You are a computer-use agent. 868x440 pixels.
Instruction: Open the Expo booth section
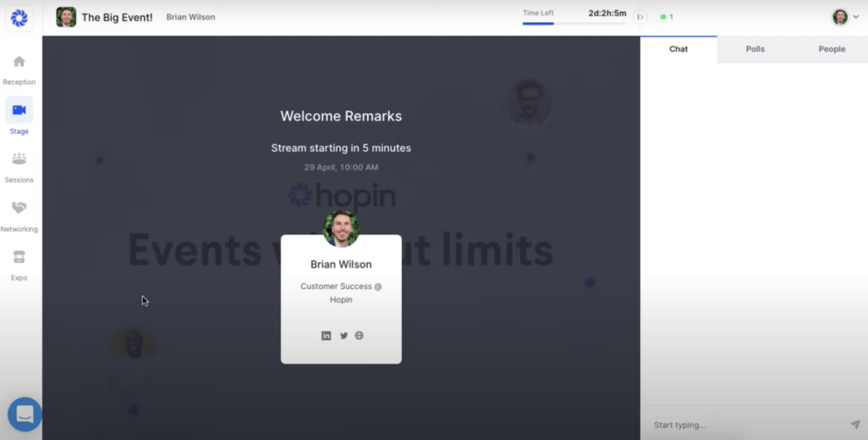pos(19,265)
